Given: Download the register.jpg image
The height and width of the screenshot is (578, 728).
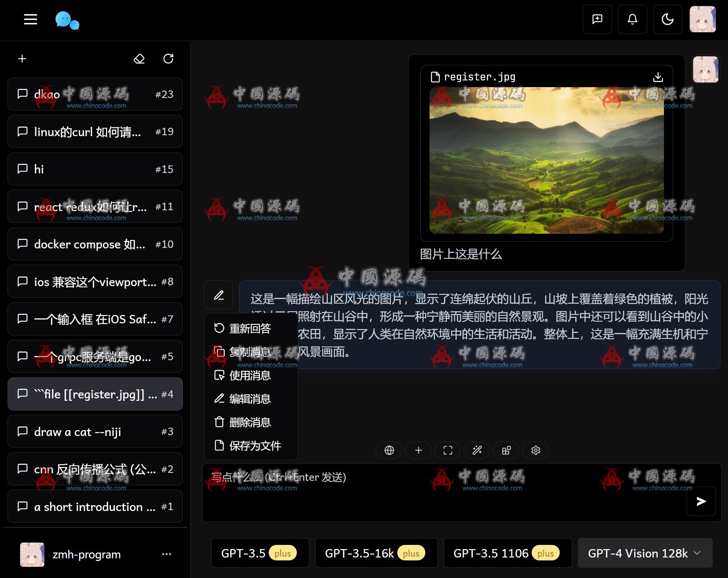Looking at the screenshot, I should (658, 77).
